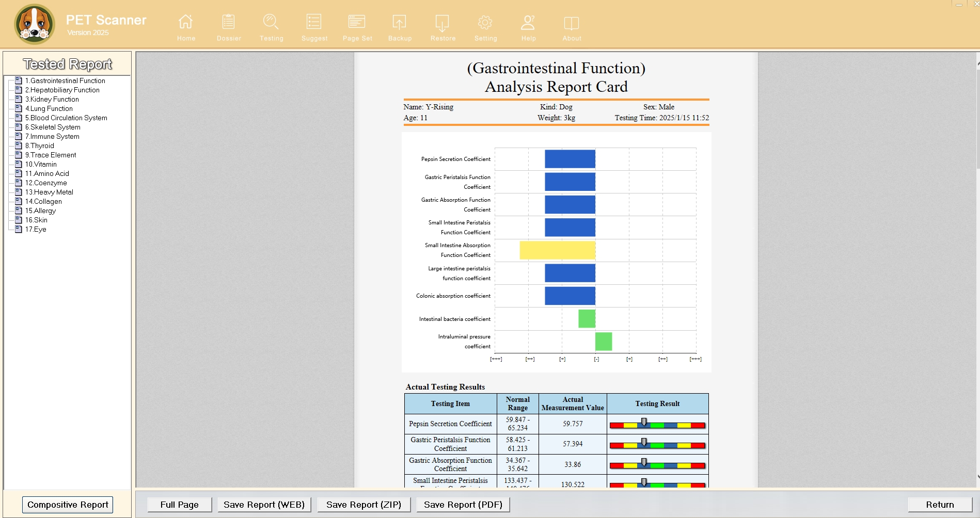Start the Testing magnifier icon

271,22
